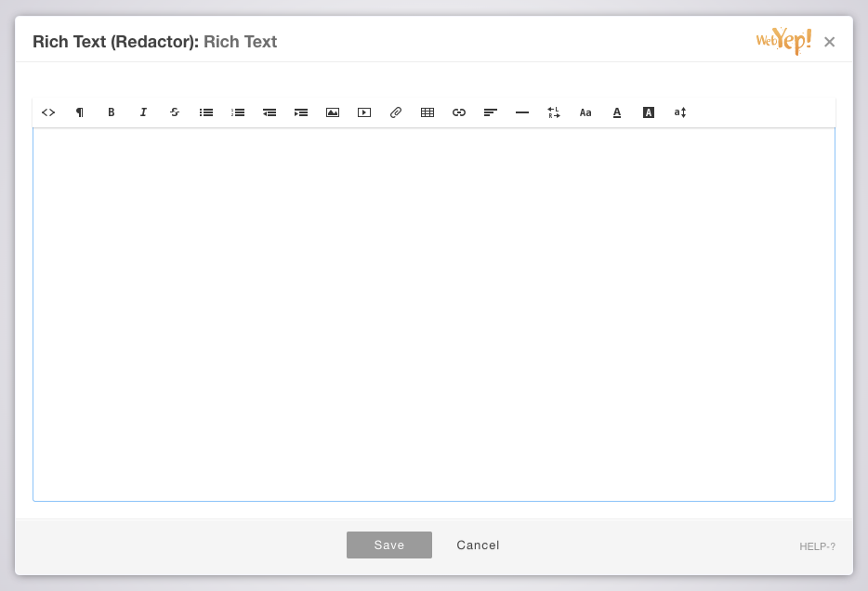The image size is (868, 591).
Task: Insert a table
Action: tap(427, 112)
